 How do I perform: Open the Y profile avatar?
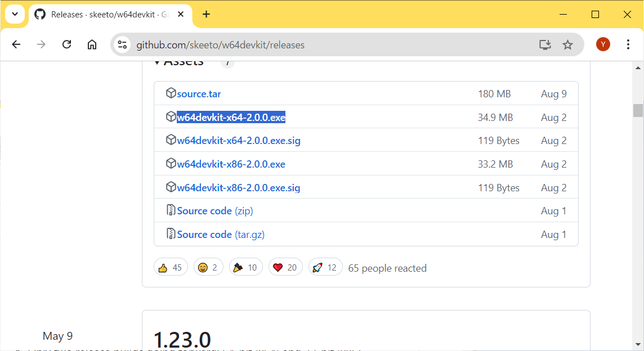click(603, 44)
